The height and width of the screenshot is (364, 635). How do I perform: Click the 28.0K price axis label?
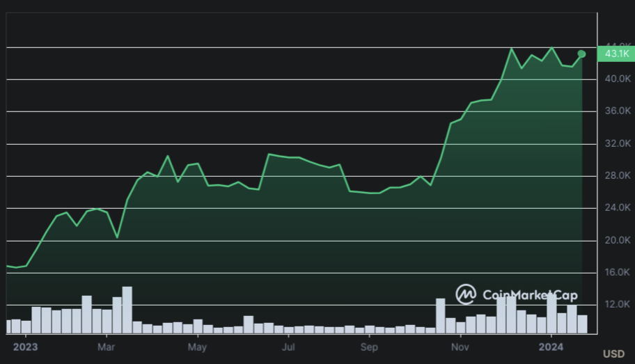pyautogui.click(x=618, y=176)
